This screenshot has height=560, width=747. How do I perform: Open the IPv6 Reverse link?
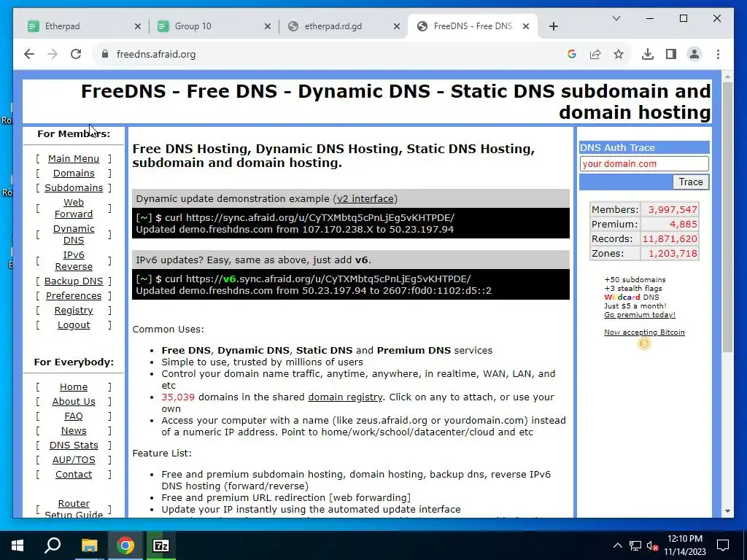[x=74, y=260]
